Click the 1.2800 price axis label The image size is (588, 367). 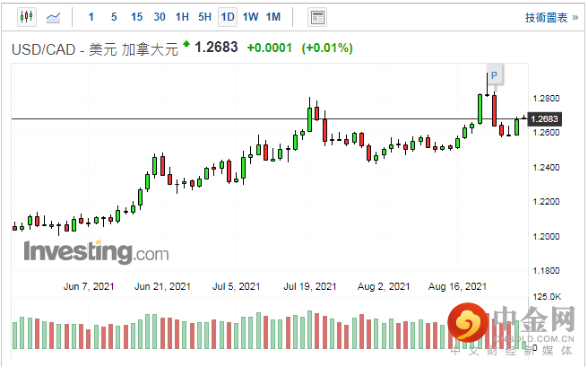(x=546, y=99)
